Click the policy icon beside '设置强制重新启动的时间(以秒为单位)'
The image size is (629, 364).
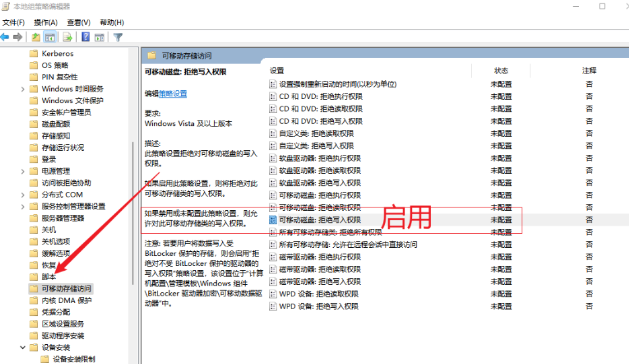click(x=273, y=84)
